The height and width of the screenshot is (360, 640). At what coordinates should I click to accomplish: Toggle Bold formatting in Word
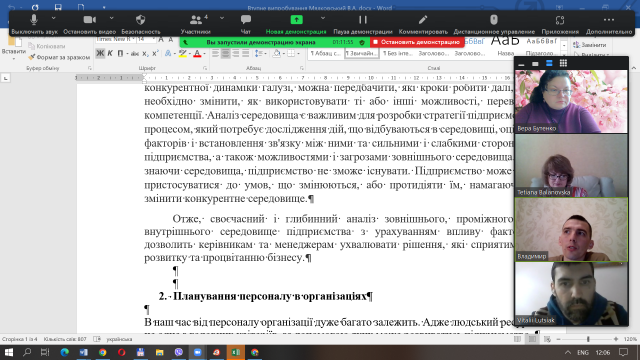(x=100, y=53)
